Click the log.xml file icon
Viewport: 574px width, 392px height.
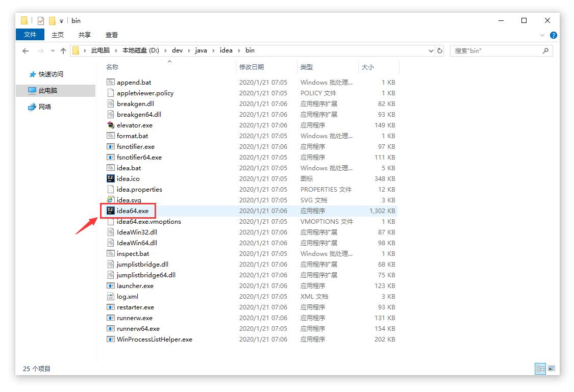pyautogui.click(x=111, y=297)
